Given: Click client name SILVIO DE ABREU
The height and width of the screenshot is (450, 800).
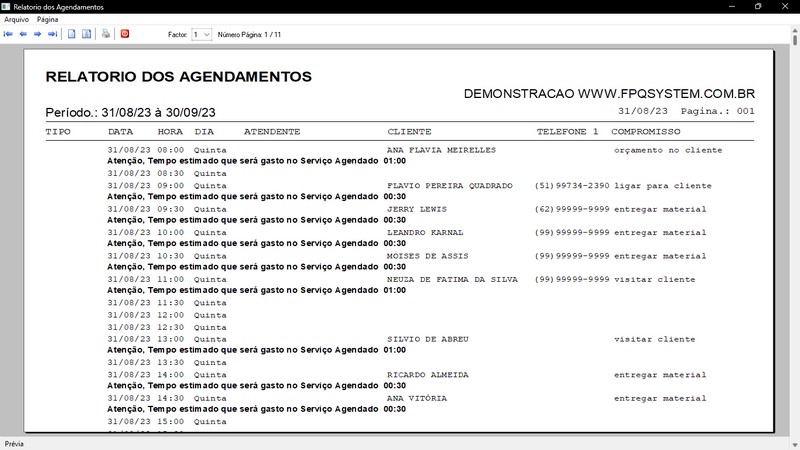Looking at the screenshot, I should [428, 339].
